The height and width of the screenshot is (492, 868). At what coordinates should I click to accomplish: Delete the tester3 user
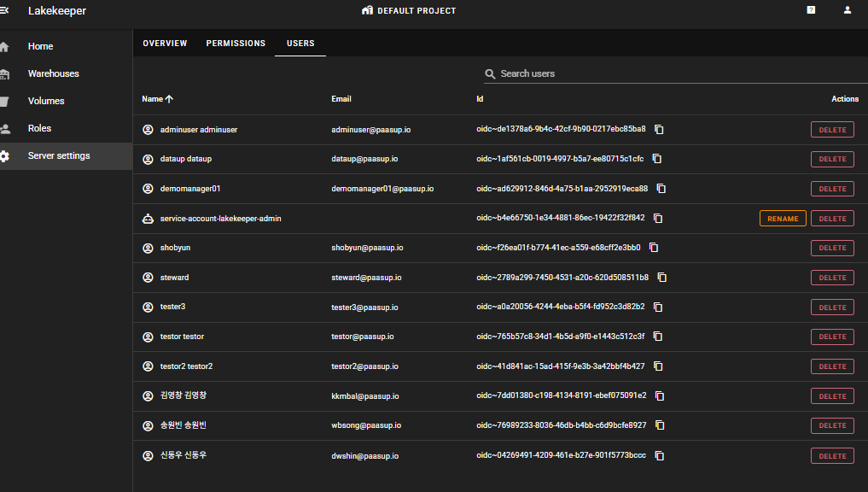pyautogui.click(x=832, y=307)
